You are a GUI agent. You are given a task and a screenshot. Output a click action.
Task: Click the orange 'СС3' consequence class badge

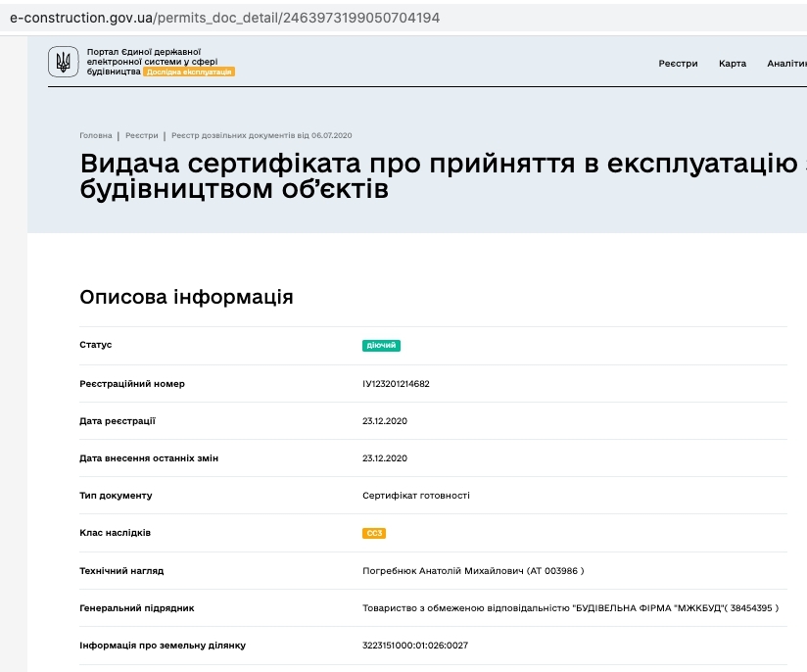click(x=374, y=533)
